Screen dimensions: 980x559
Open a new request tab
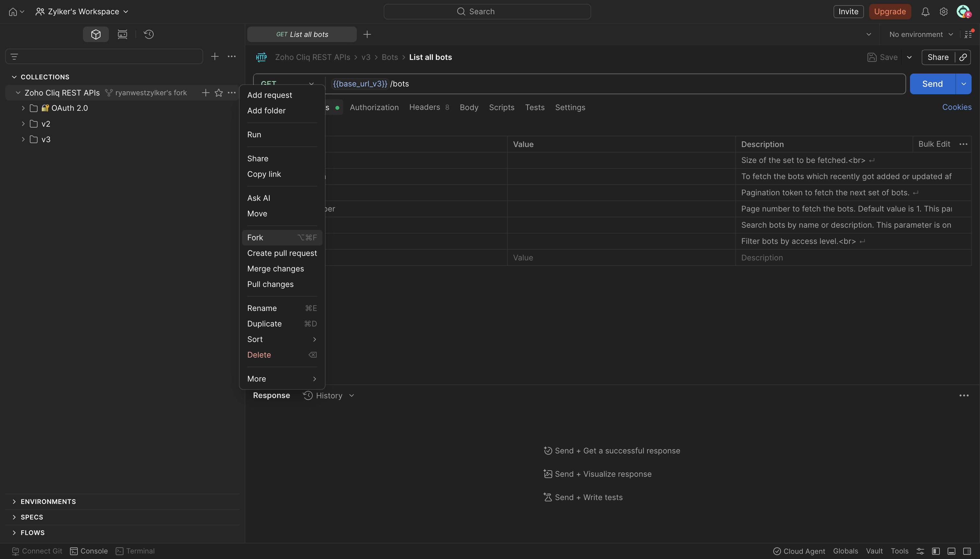(367, 35)
